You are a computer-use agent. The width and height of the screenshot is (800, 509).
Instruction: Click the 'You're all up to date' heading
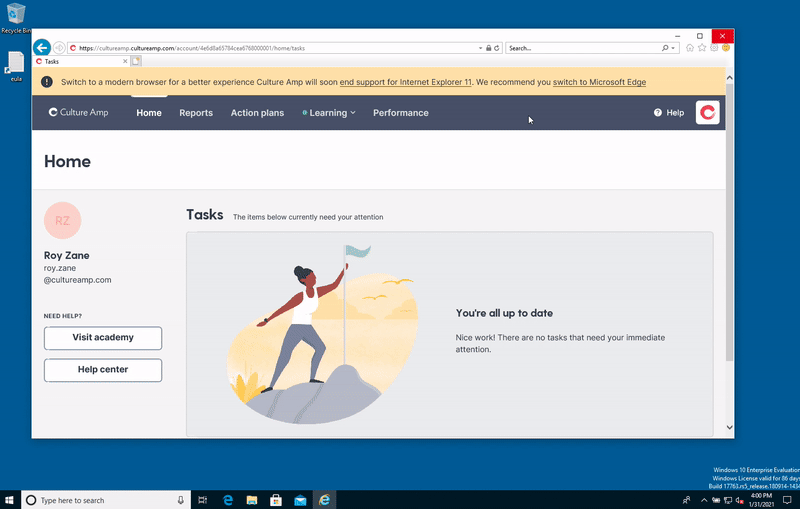click(x=504, y=313)
